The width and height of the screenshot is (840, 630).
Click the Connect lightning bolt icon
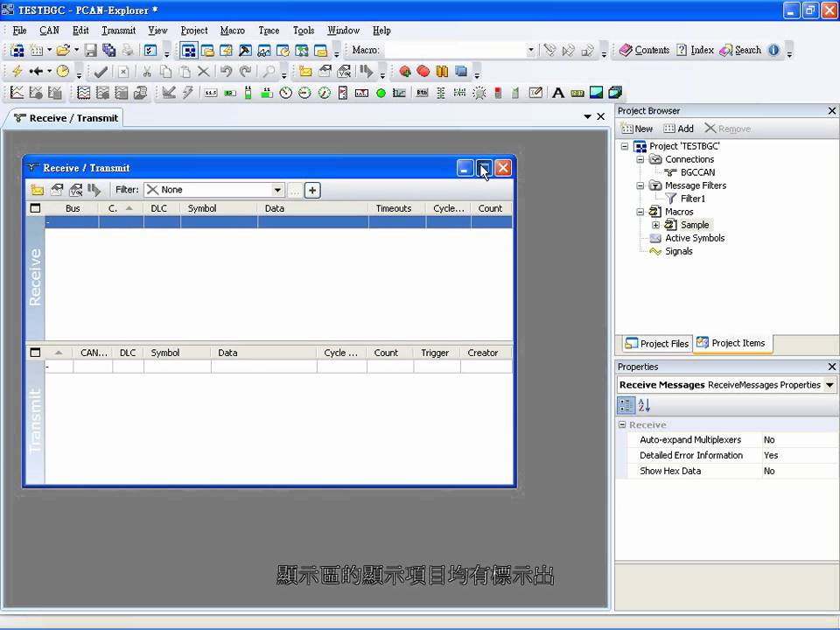[x=17, y=71]
